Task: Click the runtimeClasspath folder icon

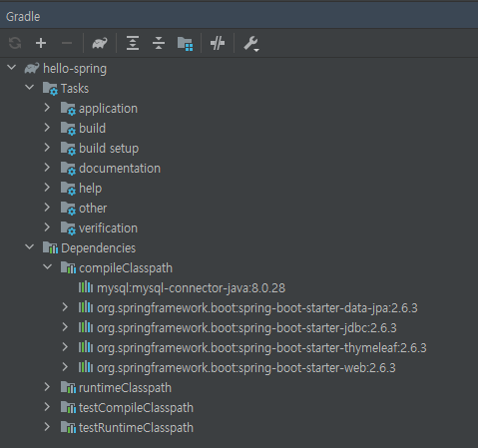Action: coord(68,388)
